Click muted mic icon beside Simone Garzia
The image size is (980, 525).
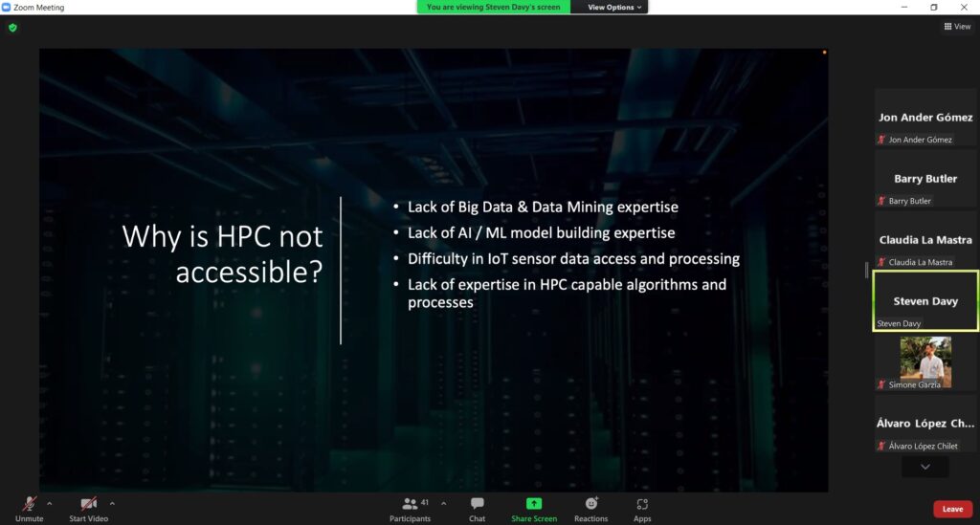point(881,384)
